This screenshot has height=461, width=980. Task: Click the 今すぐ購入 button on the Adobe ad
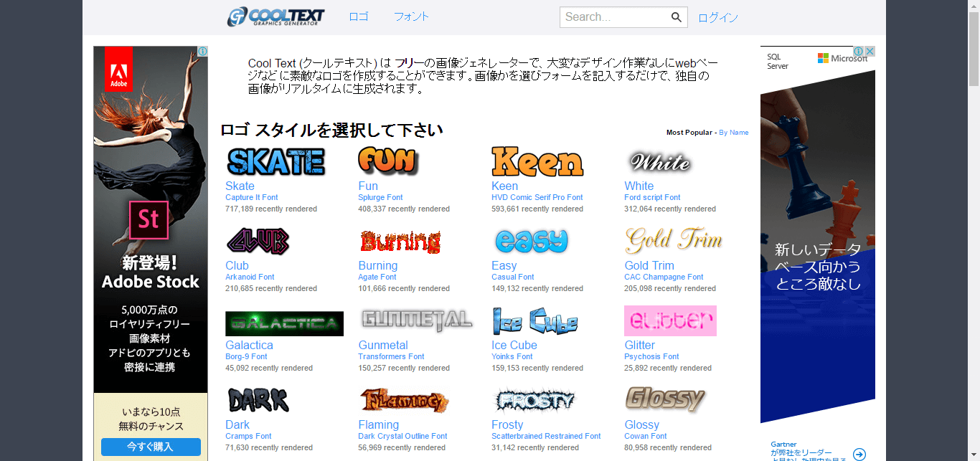[x=149, y=446]
